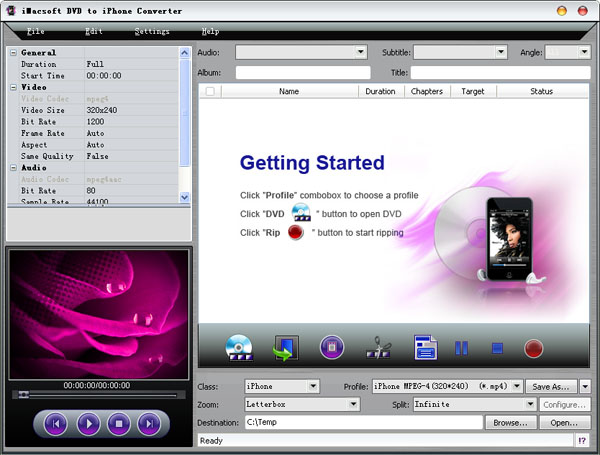600x455 pixels.
Task: Click the Status column header
Action: pyautogui.click(x=542, y=91)
